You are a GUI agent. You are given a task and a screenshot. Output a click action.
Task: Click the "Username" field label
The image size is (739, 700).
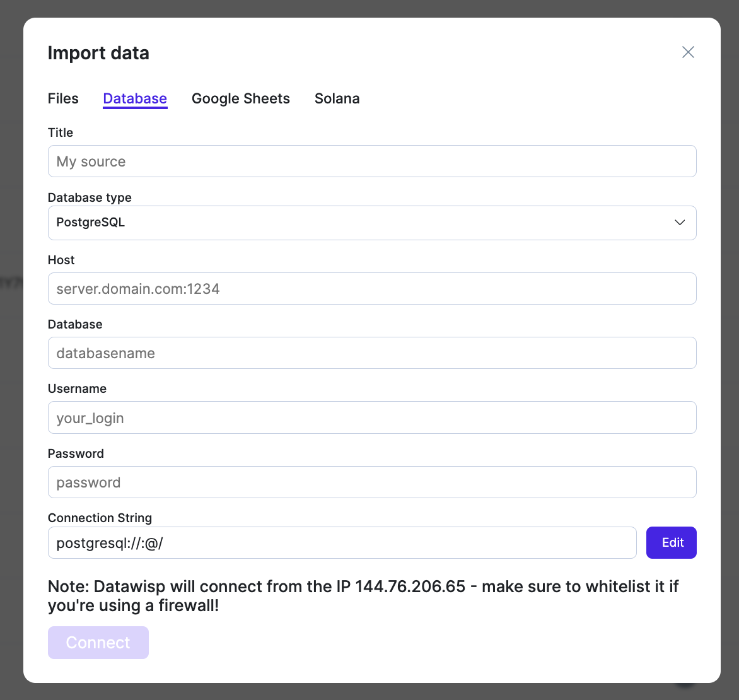pos(77,388)
